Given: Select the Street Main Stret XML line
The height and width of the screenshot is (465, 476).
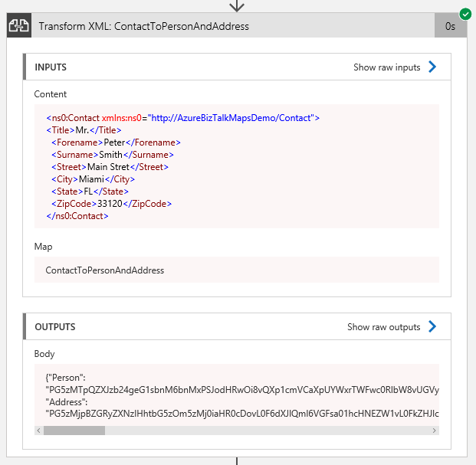Looking at the screenshot, I should point(110,167).
